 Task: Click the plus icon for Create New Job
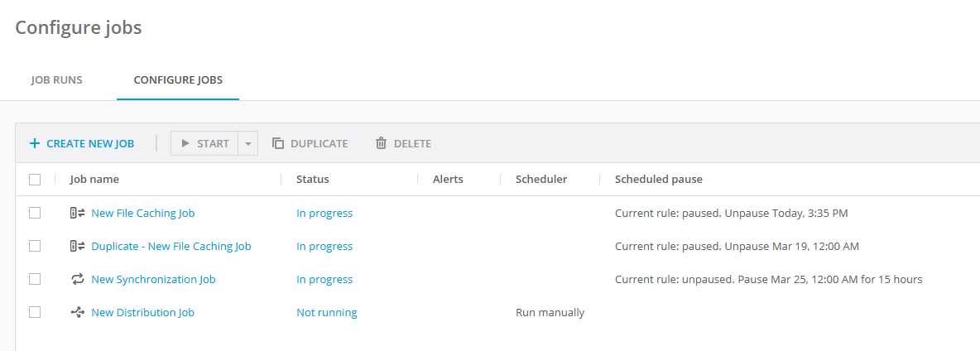pyautogui.click(x=35, y=143)
